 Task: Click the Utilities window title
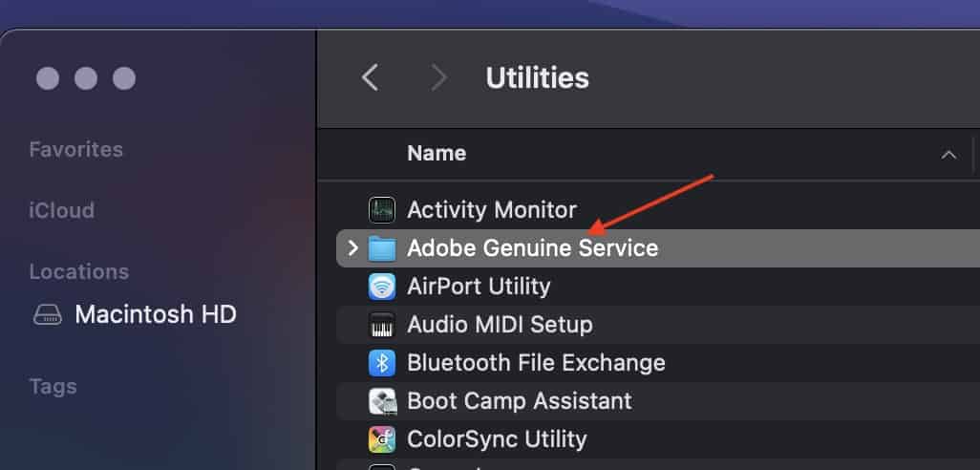click(x=537, y=77)
